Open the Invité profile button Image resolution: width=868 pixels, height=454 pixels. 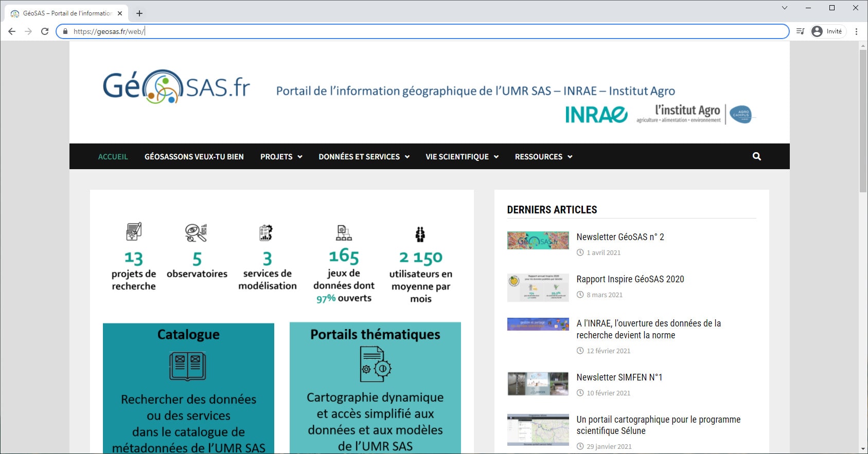[828, 31]
